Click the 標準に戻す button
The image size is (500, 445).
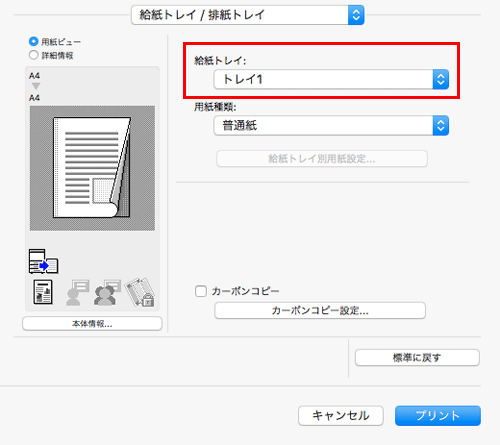tap(417, 358)
